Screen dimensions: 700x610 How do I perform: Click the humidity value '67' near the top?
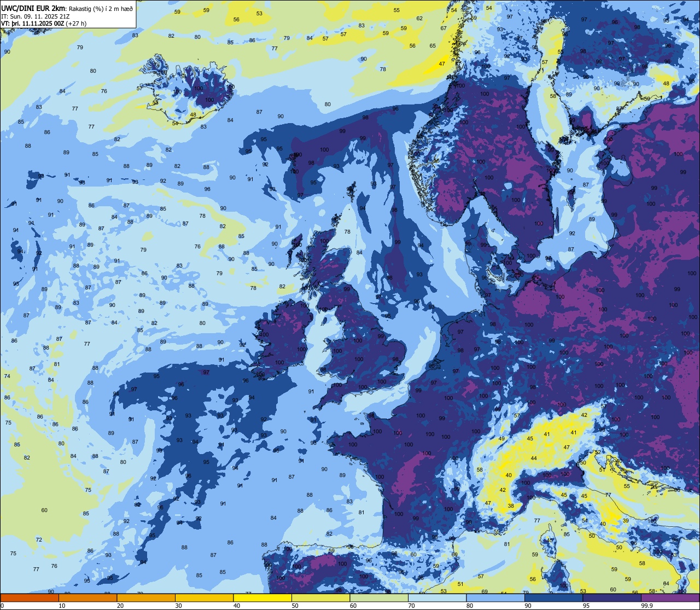(444, 28)
